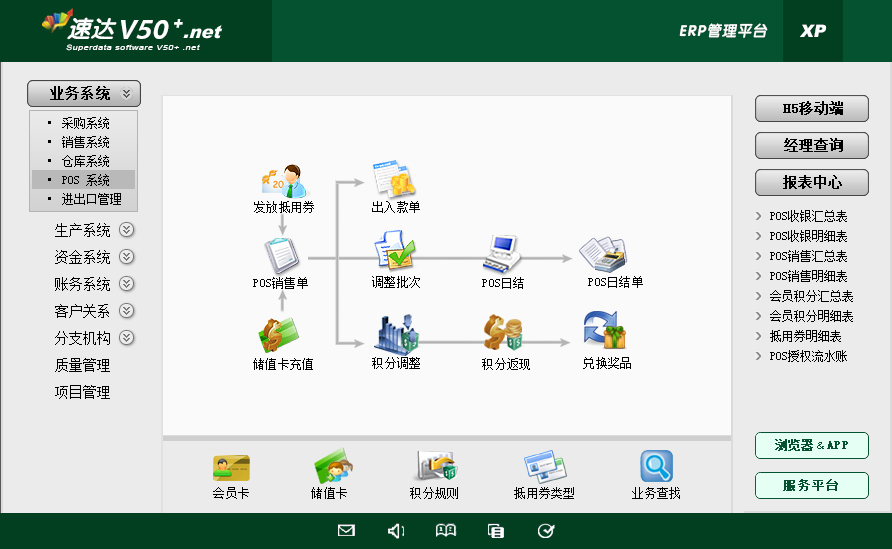Select 销售系统 in the sidebar
Screen dimensions: 892x549
click(x=85, y=142)
